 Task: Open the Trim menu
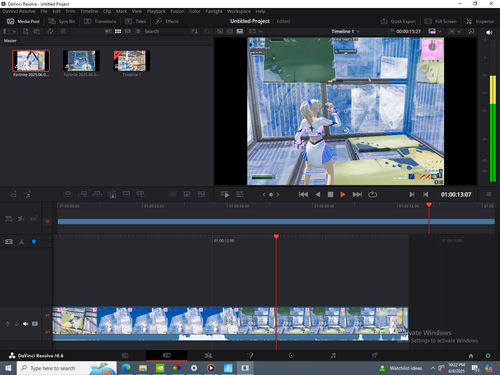(x=70, y=11)
